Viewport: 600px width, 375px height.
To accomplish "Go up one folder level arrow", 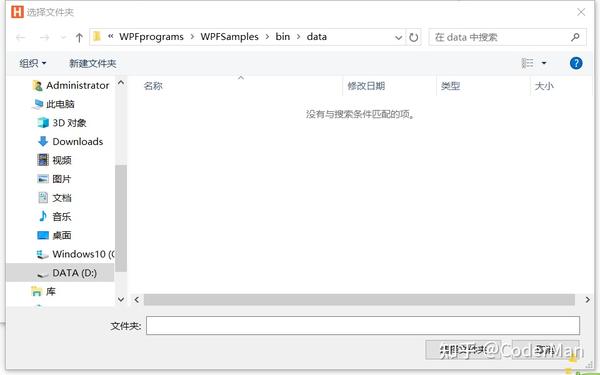I will 79,38.
